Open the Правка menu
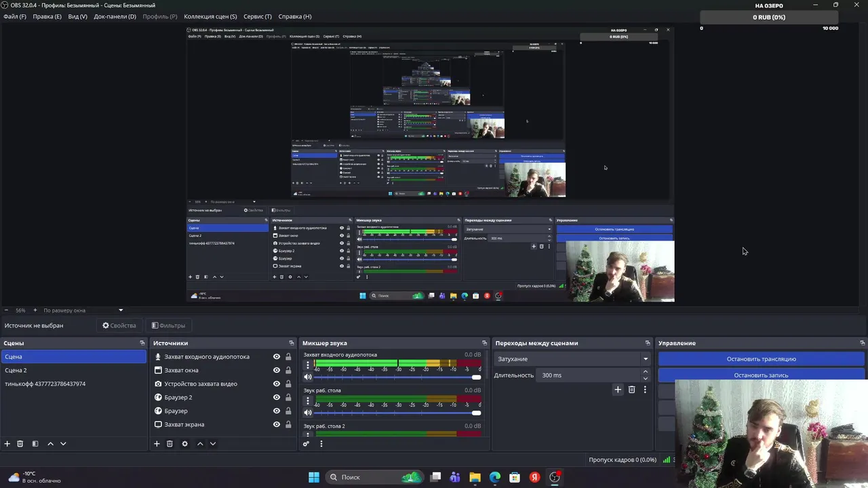 click(47, 16)
